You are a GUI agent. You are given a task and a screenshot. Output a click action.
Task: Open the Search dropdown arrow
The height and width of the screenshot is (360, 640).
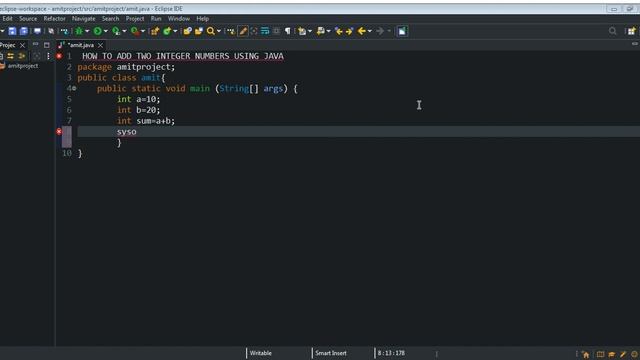tap(219, 31)
